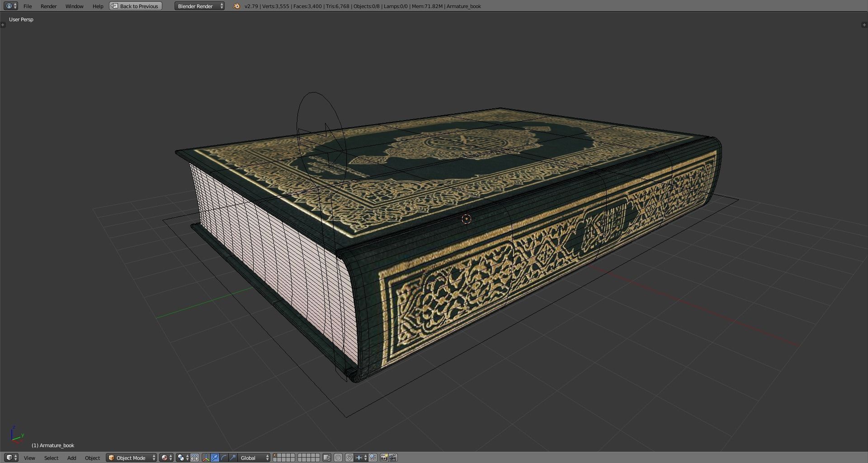The width and height of the screenshot is (868, 463).
Task: Open the File menu
Action: (28, 6)
